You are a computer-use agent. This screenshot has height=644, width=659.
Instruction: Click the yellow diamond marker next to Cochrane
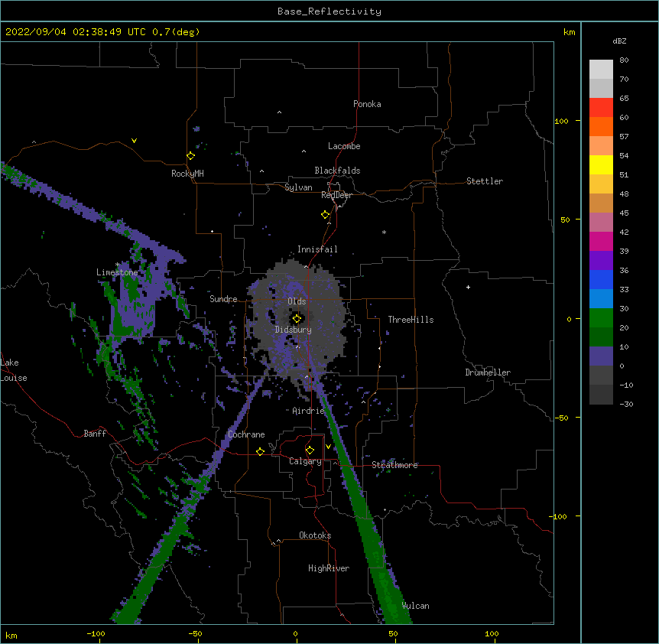[260, 451]
